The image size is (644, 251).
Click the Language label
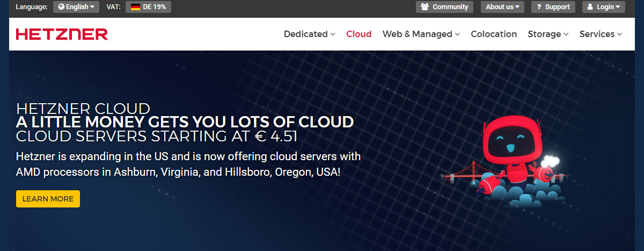click(x=32, y=7)
